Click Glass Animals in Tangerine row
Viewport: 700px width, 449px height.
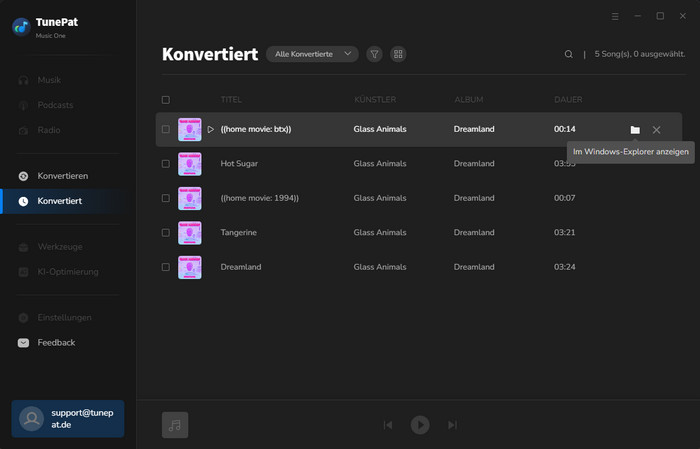[380, 233]
